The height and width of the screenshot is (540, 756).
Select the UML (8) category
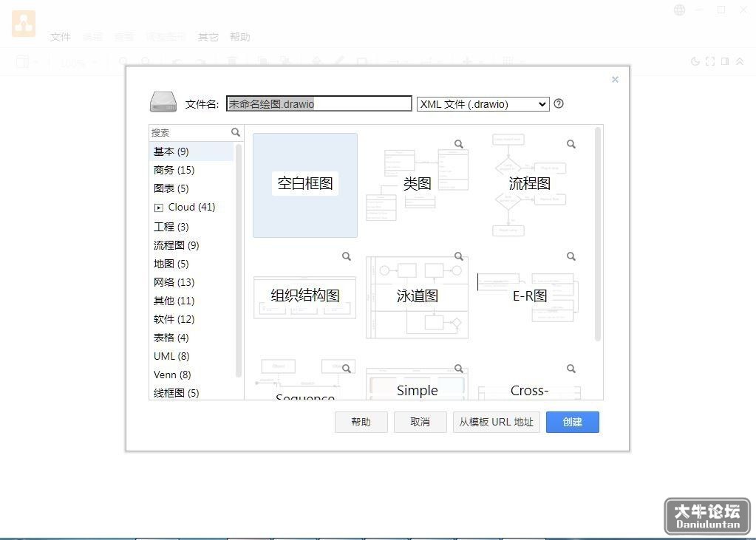(x=192, y=356)
